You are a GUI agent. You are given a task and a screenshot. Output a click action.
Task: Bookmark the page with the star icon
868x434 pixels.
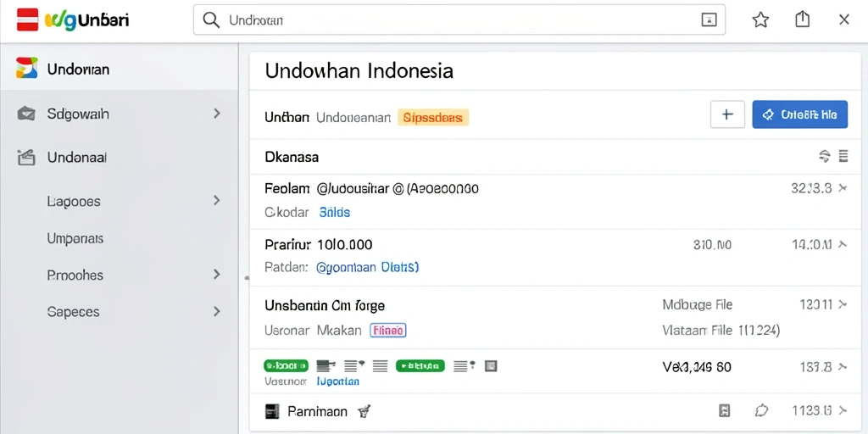[x=760, y=20]
